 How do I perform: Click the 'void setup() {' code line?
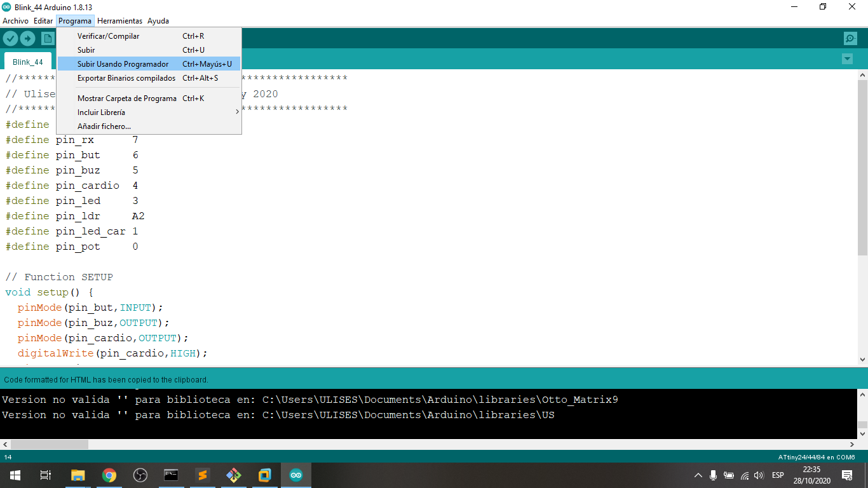[50, 292]
